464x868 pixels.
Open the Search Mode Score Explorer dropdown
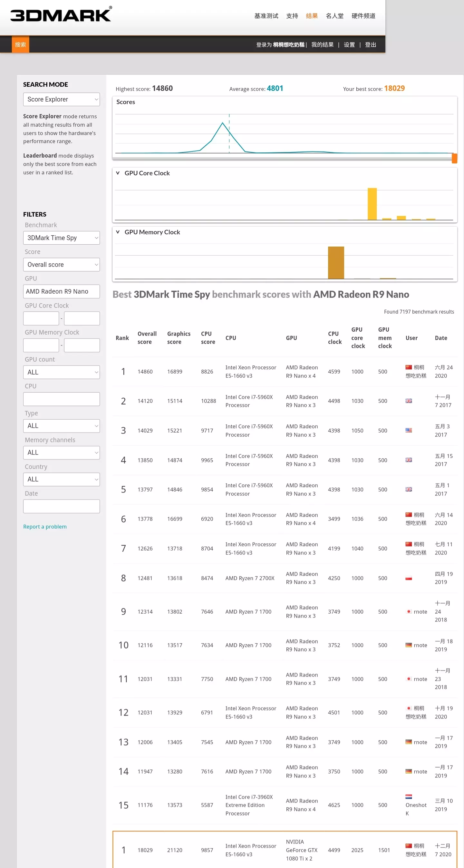61,99
